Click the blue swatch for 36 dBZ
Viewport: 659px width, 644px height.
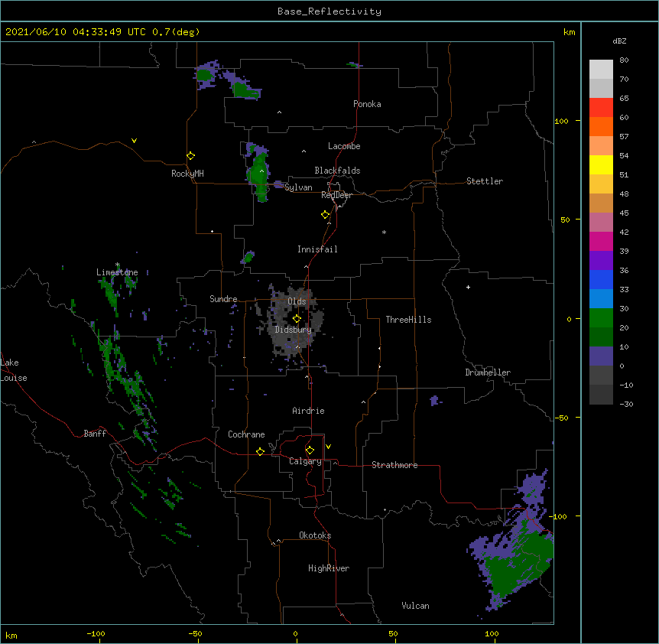click(x=601, y=279)
